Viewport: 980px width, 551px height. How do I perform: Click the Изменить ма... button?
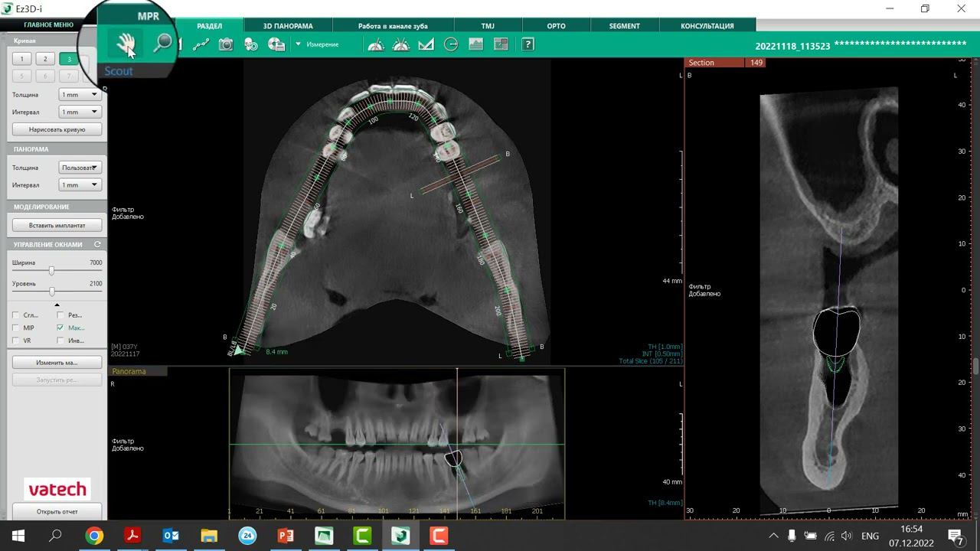click(x=57, y=362)
